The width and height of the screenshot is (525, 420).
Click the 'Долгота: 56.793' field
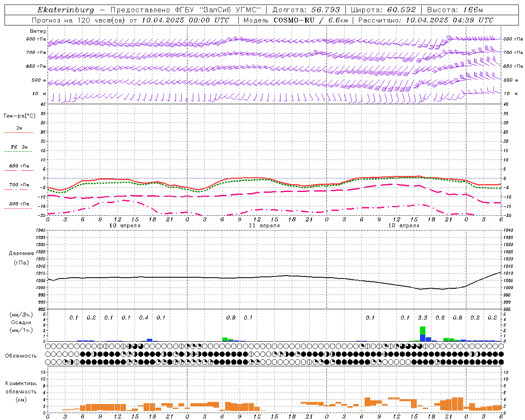coord(306,10)
